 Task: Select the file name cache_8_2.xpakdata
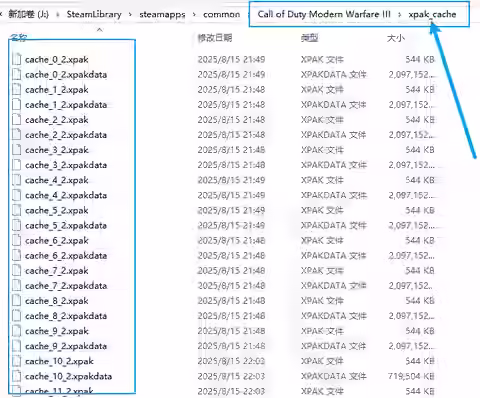click(66, 316)
